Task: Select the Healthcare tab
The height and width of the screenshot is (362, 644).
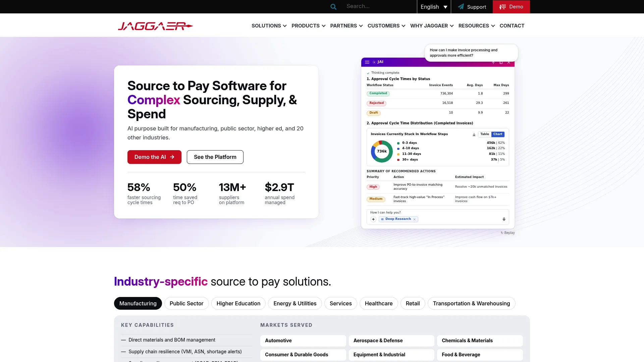Action: coord(379,303)
